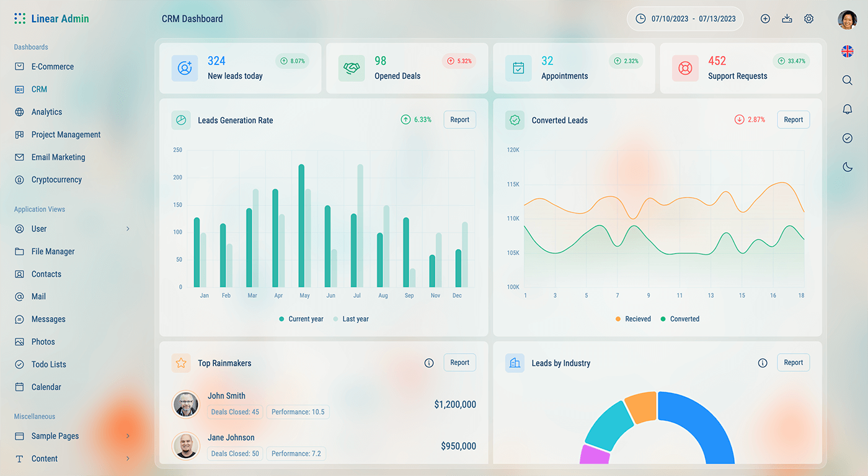868x476 pixels.
Task: Open the E-Commerce dashboard
Action: (53, 66)
